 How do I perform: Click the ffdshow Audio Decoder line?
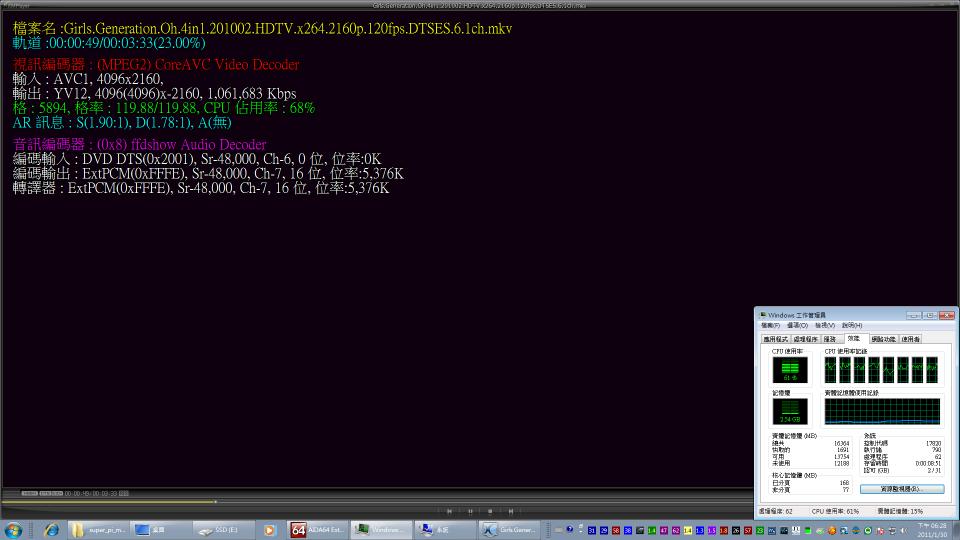[139, 144]
